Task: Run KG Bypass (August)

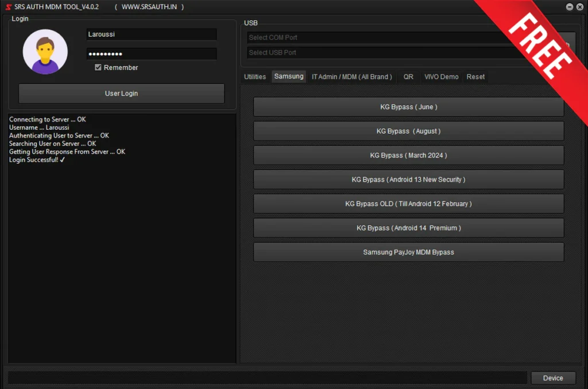Action: (409, 131)
